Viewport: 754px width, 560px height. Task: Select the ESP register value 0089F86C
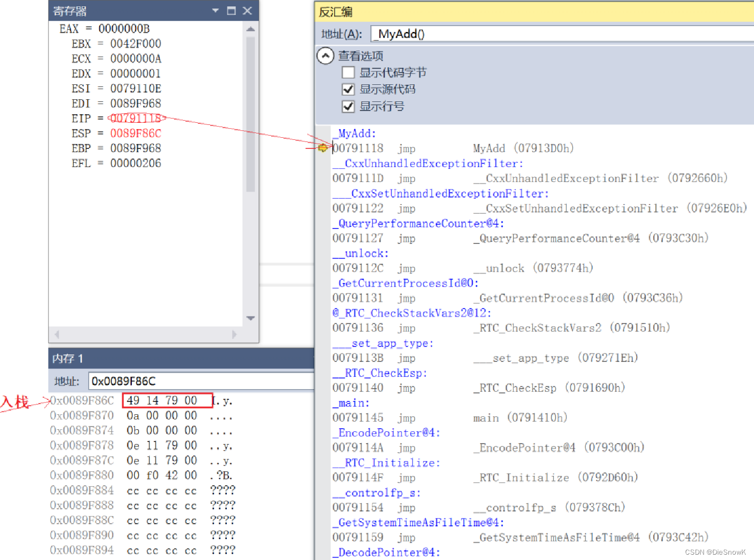pyautogui.click(x=136, y=133)
